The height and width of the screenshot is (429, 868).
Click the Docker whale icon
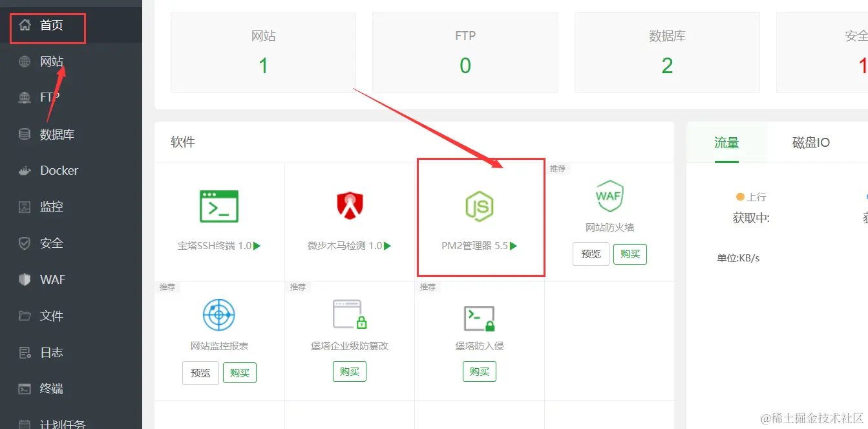point(25,171)
